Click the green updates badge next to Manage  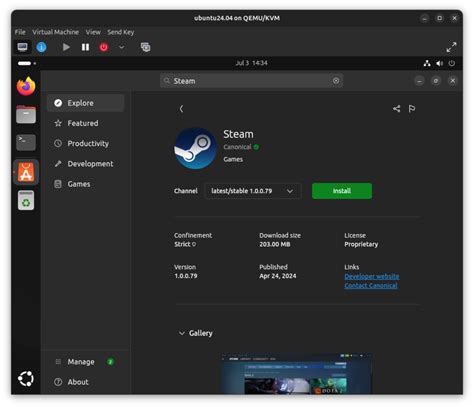tap(110, 362)
